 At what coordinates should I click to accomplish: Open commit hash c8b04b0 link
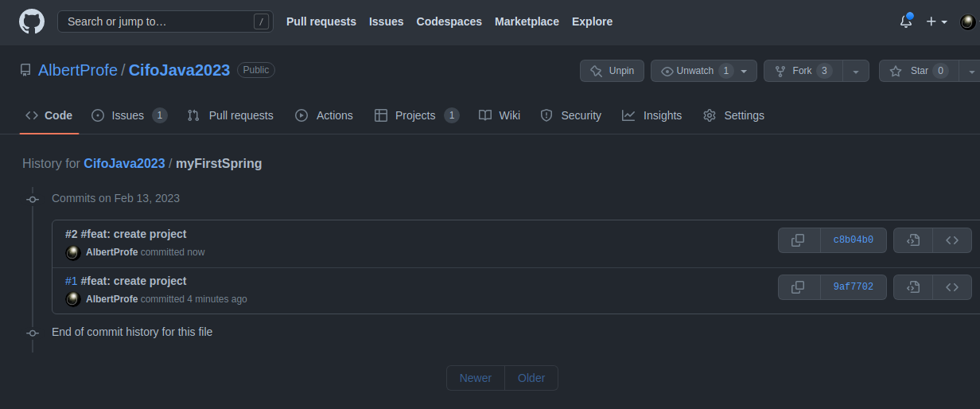[854, 240]
